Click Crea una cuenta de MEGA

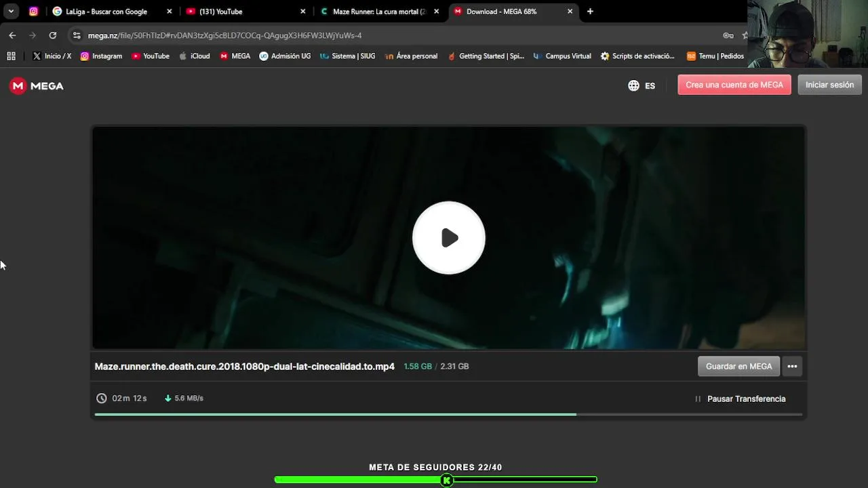pos(734,85)
